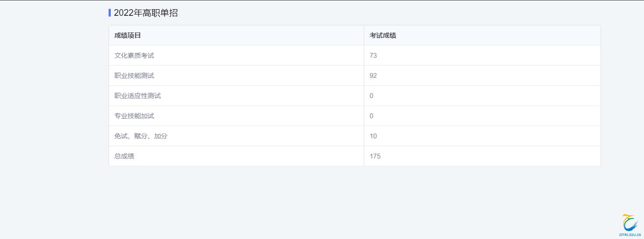Select the 文化素质考试 row label
The width and height of the screenshot is (644, 239).
134,56
